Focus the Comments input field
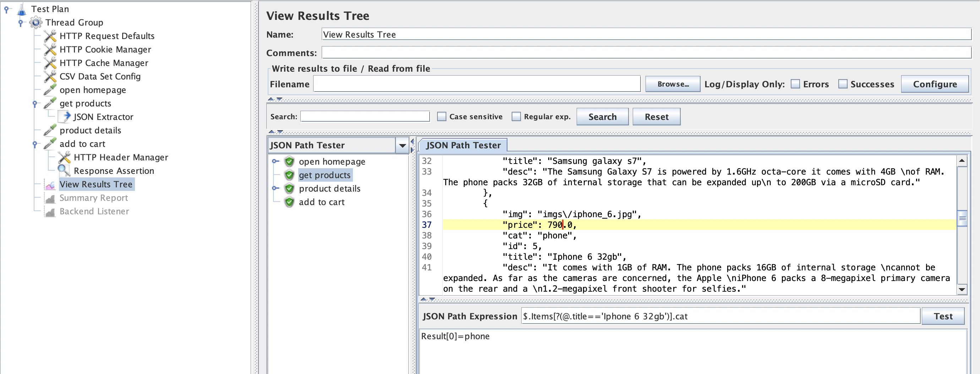 (646, 53)
